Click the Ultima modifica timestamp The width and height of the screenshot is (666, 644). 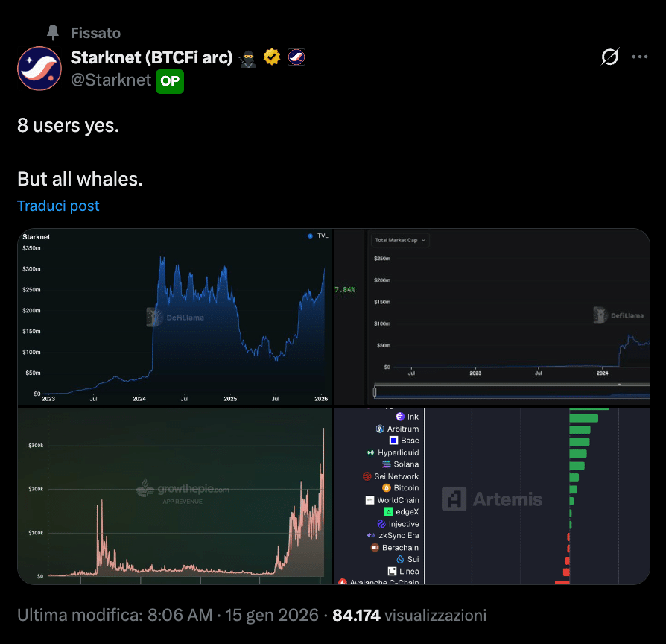coord(168,616)
